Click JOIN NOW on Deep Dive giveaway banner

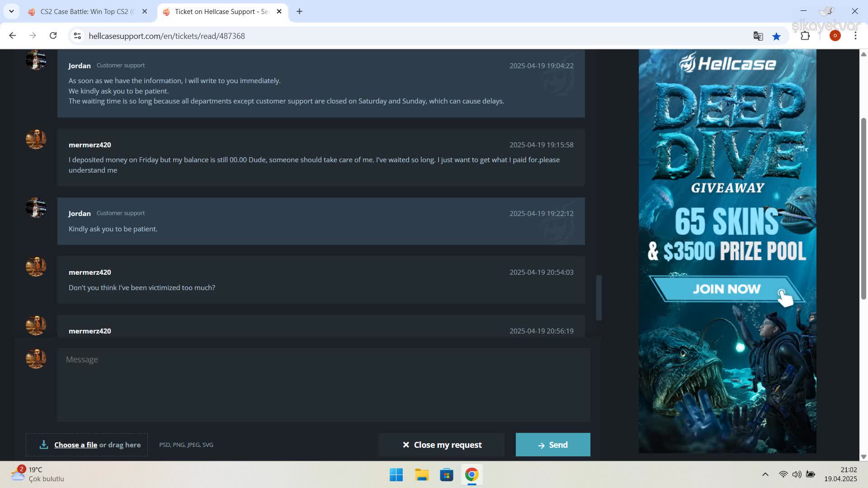pos(726,289)
